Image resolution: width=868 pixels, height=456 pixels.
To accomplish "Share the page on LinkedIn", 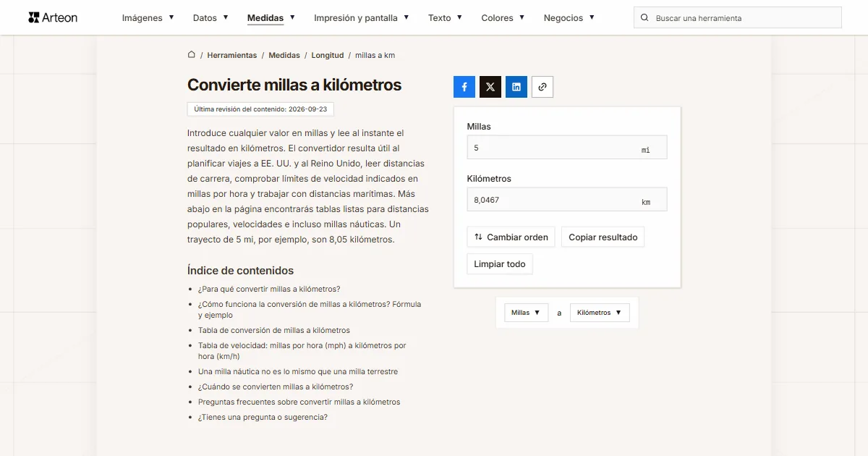I will pyautogui.click(x=516, y=87).
